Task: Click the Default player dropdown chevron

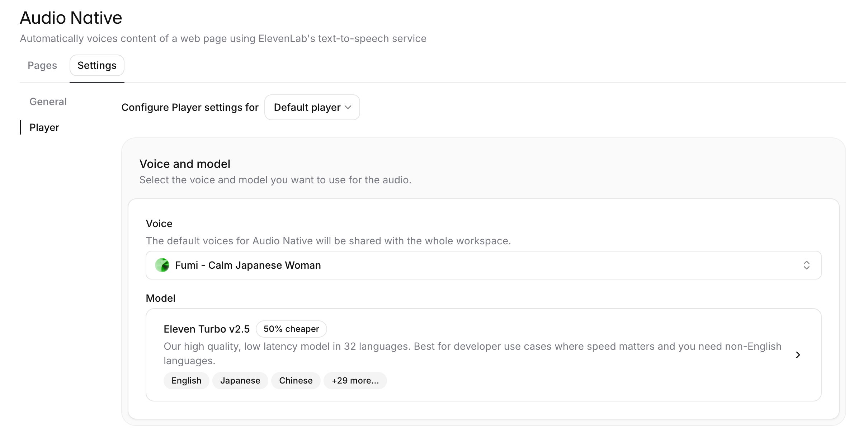Action: (x=348, y=107)
